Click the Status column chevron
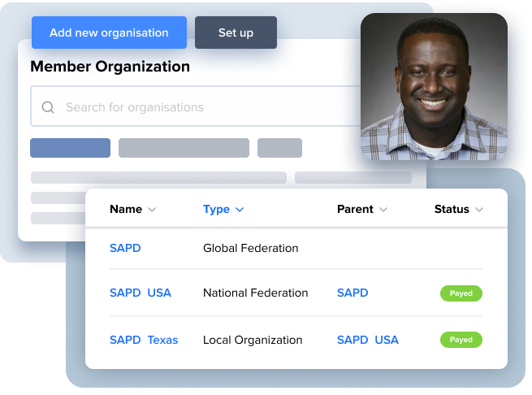532x395 pixels. point(479,210)
